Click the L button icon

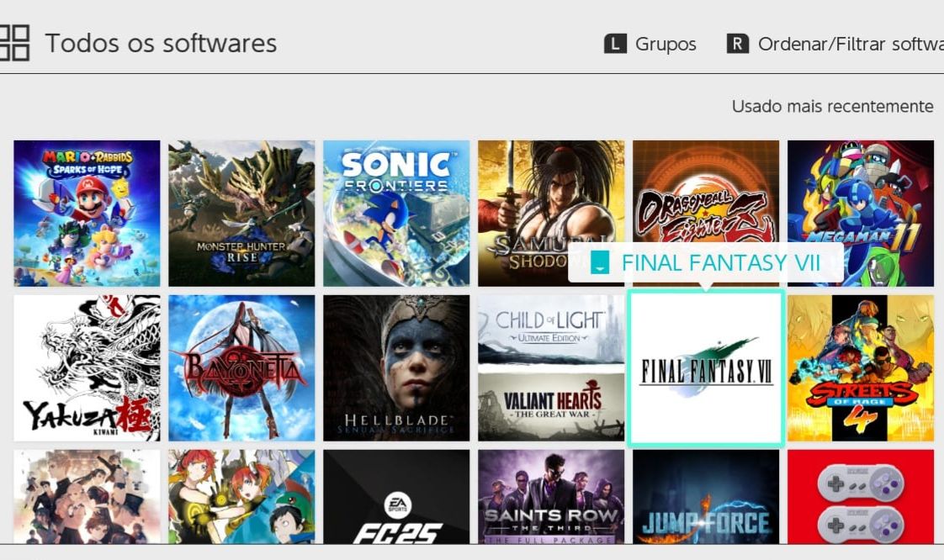pos(615,44)
